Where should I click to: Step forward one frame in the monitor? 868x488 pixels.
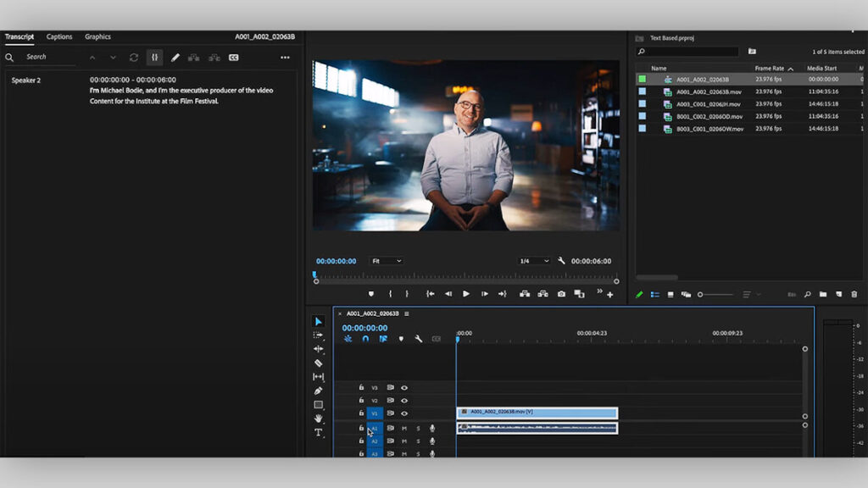pos(484,294)
